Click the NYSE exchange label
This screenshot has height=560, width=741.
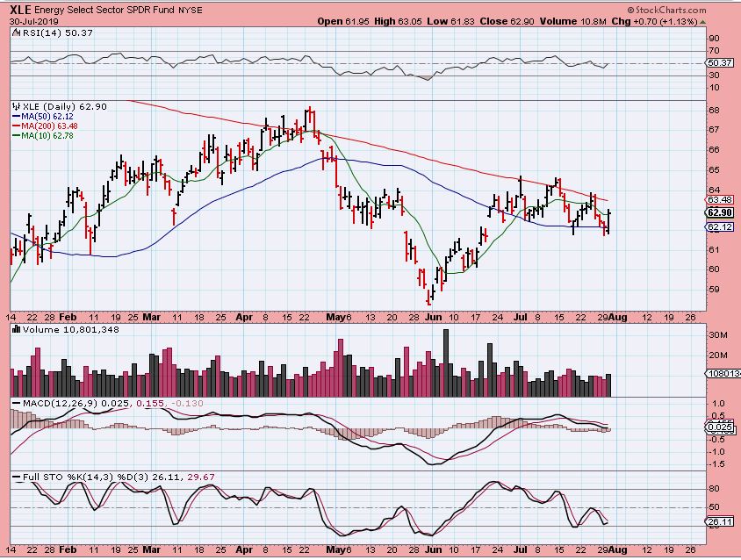click(191, 10)
